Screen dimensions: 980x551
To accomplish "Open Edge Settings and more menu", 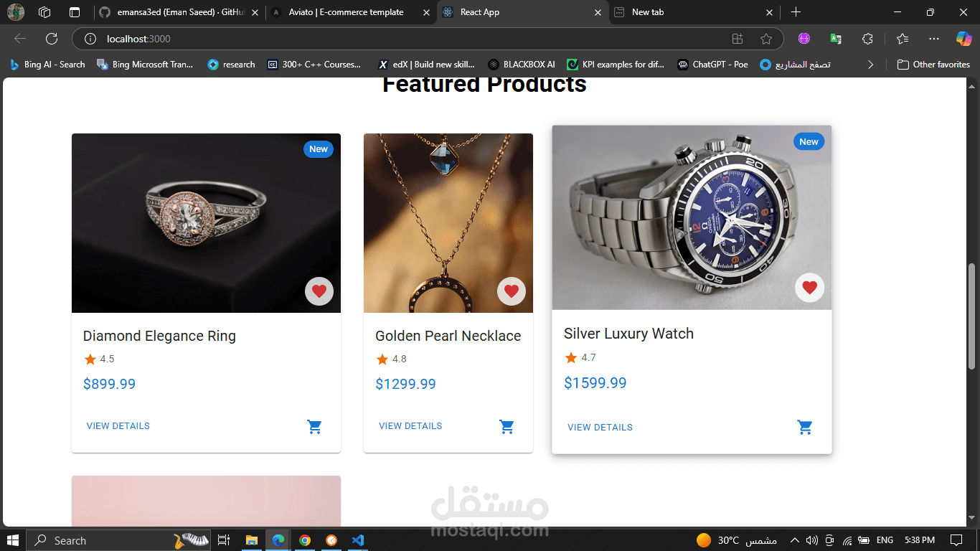I will click(x=933, y=39).
